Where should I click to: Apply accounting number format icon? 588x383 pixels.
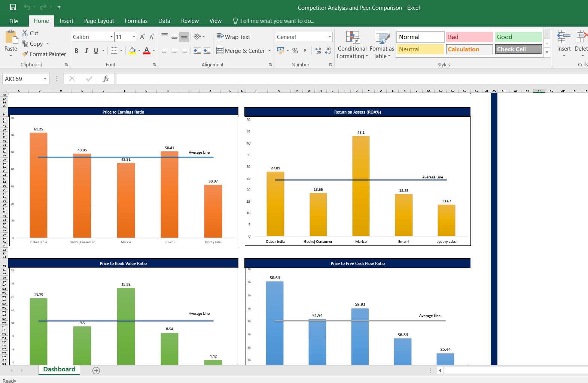tap(280, 50)
